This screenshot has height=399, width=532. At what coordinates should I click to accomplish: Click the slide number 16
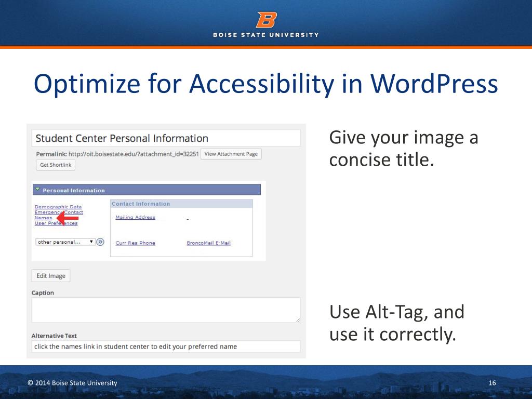(492, 383)
